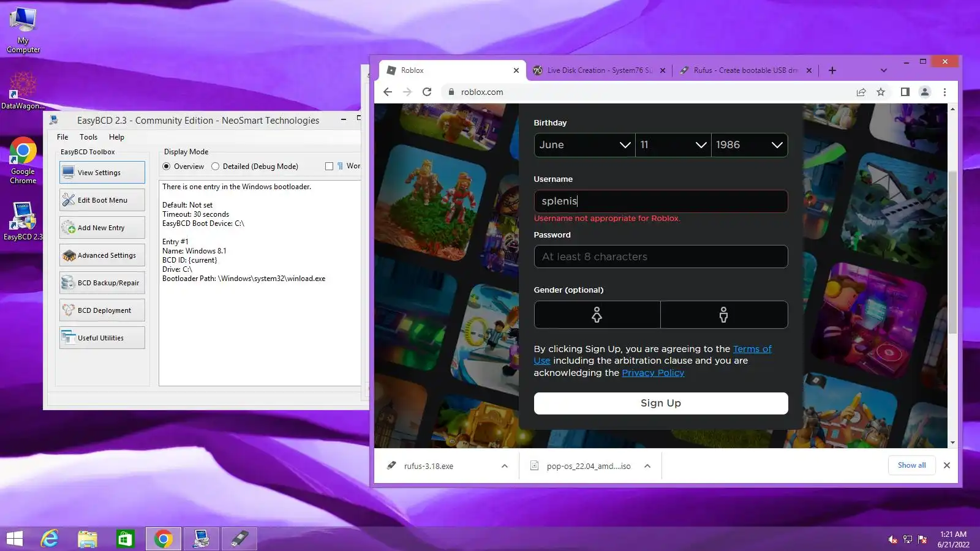Open BCD Deployment
This screenshot has height=551, width=980.
[x=102, y=310]
